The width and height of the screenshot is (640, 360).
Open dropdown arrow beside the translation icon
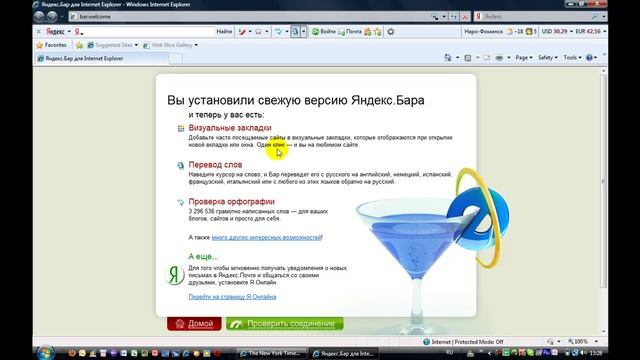[303, 31]
